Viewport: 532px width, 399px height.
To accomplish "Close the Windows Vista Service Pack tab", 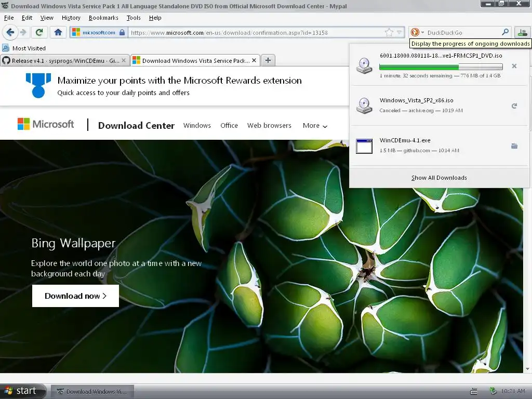I will (x=254, y=60).
